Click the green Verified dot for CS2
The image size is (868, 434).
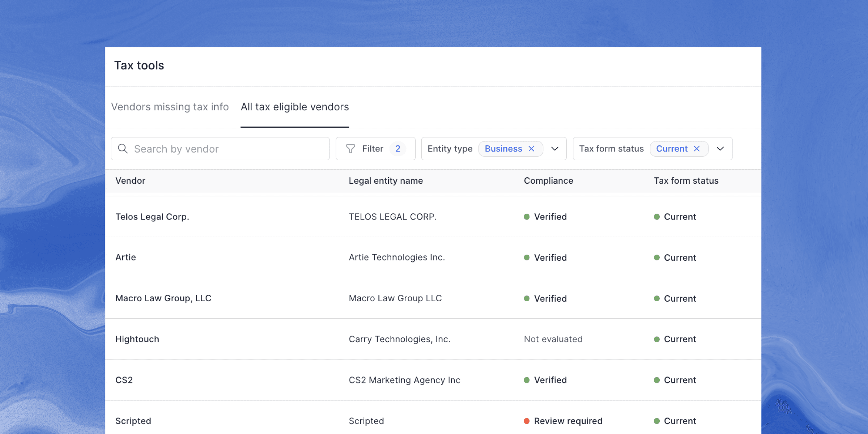[x=527, y=380]
